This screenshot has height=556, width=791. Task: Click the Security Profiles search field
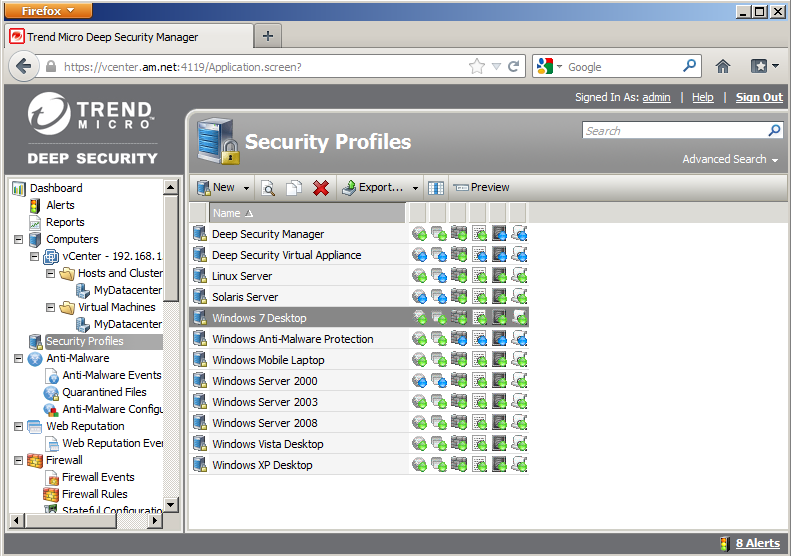pyautogui.click(x=674, y=130)
